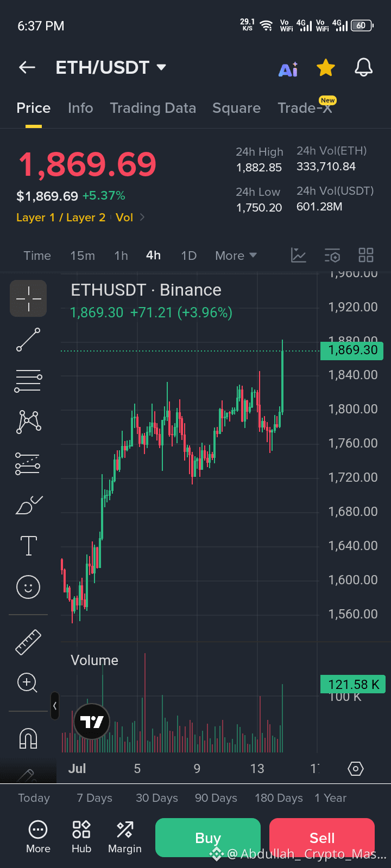Viewport: 391px width, 868px height.
Task: Tap the Wi-Fi icon in status bar
Action: tap(266, 25)
